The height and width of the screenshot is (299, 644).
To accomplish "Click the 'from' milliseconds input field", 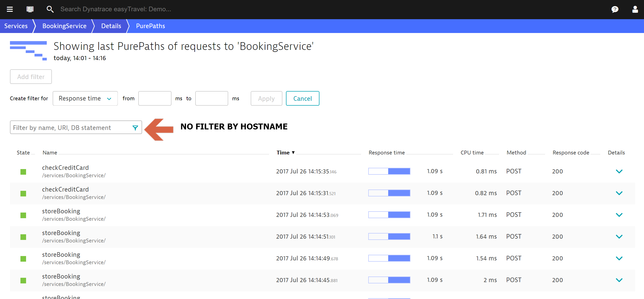I will click(x=155, y=98).
